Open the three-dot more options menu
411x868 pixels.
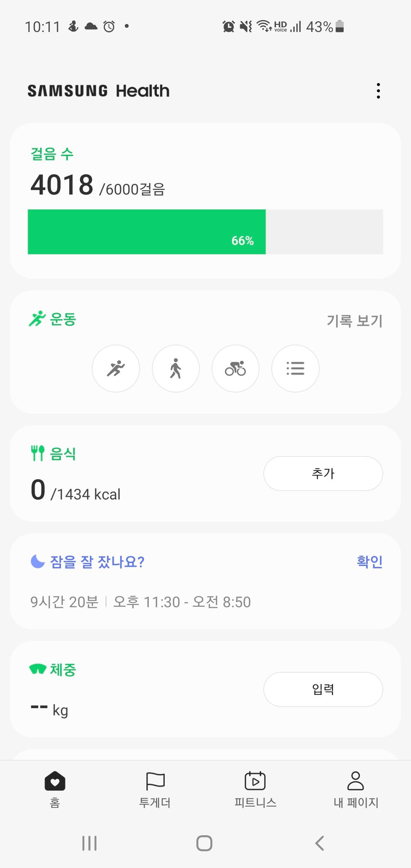(x=378, y=91)
